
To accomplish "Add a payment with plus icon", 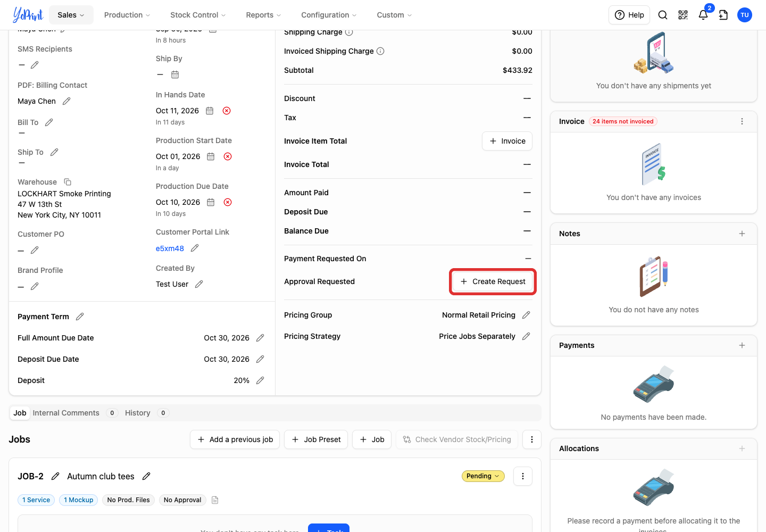I will (x=742, y=345).
